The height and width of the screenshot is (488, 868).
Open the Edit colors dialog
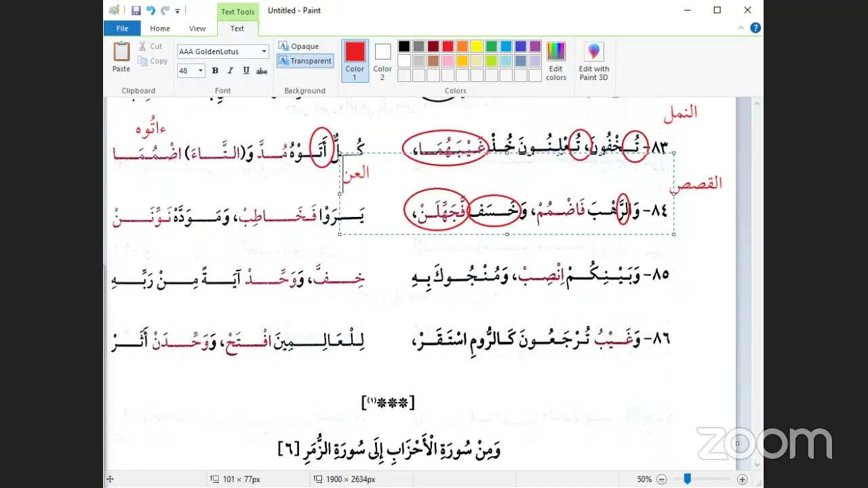coord(556,60)
